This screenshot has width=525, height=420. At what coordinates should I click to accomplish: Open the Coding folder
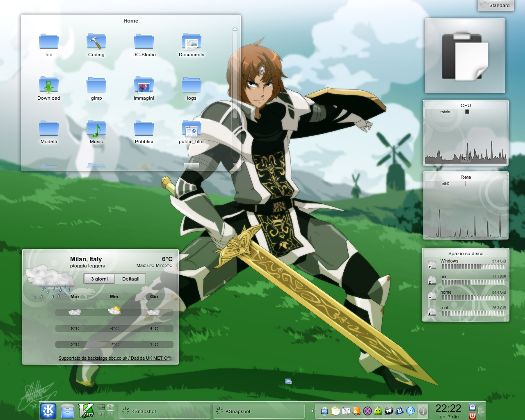click(96, 42)
